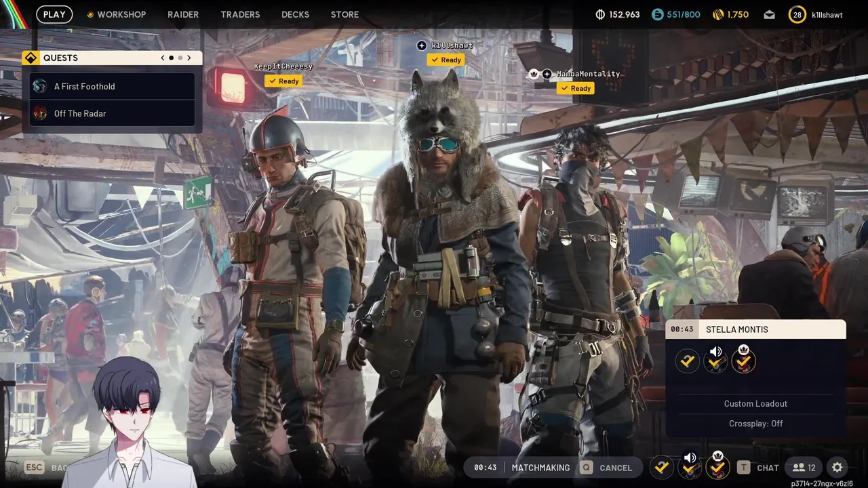Open the WORKSHOP tab
Image resolution: width=868 pixels, height=488 pixels.
[121, 14]
